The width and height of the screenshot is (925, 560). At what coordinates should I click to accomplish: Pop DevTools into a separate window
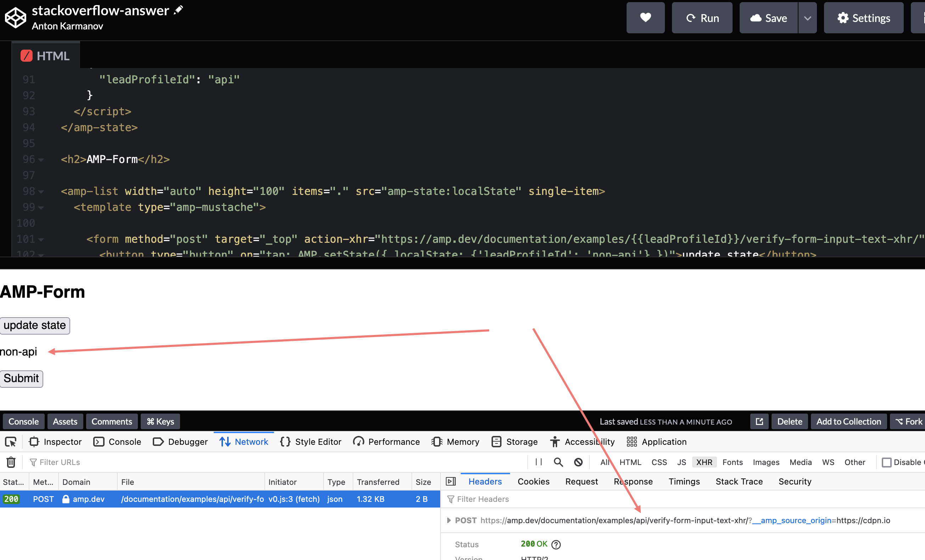tap(759, 421)
